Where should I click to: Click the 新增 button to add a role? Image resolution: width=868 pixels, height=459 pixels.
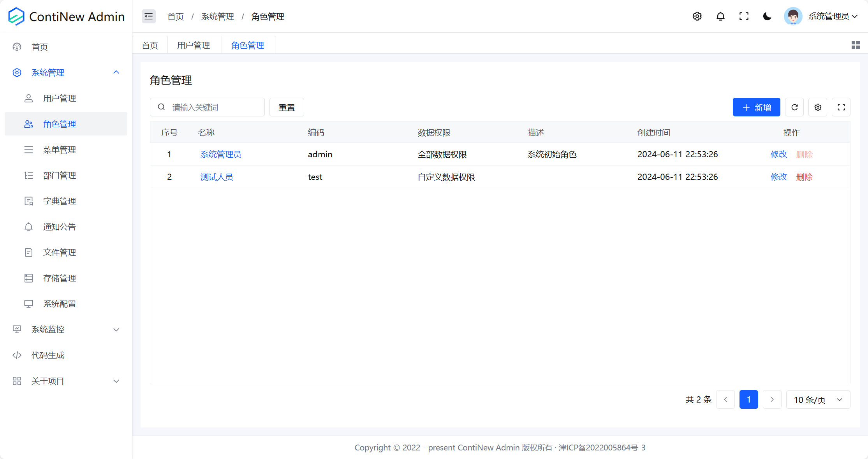click(756, 107)
